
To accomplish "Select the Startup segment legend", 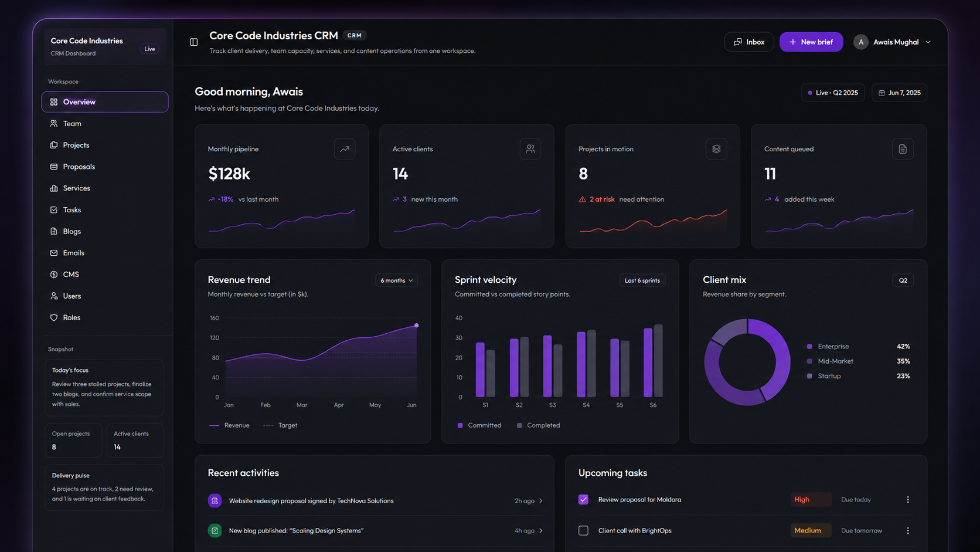I will point(824,376).
